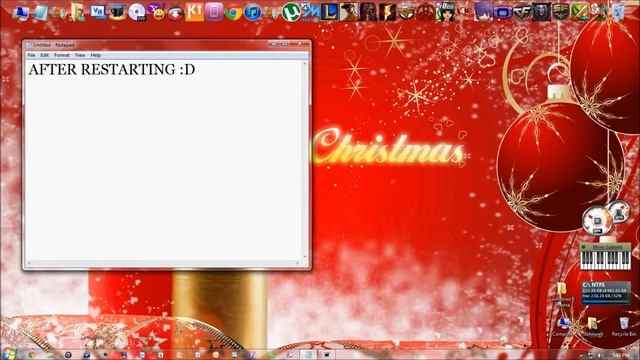Launch uTorrent from the top dock

coord(291,11)
